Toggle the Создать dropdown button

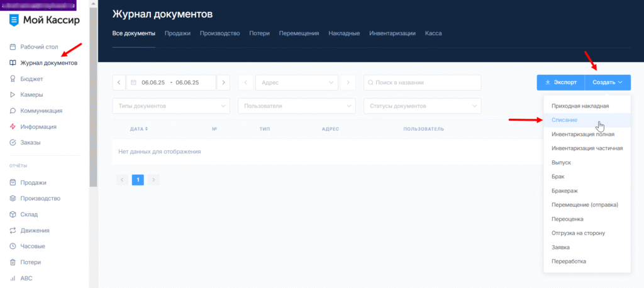(x=608, y=82)
